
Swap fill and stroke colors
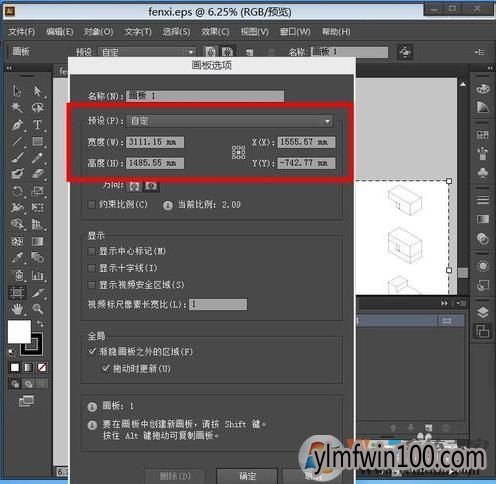point(40,324)
